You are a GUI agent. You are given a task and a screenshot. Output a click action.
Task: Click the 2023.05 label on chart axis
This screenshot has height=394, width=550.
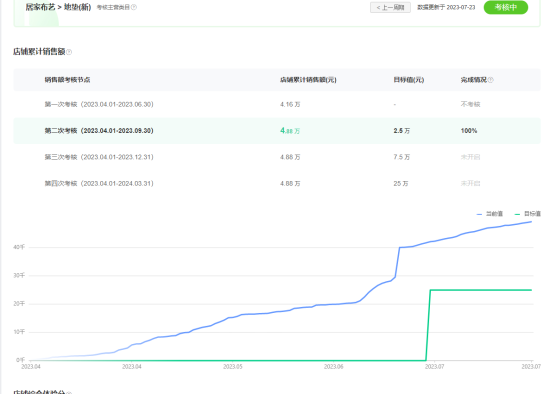[x=233, y=367]
